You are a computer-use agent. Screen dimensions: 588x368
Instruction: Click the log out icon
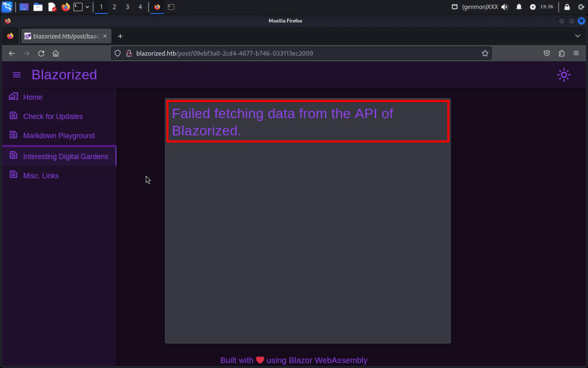tap(581, 7)
